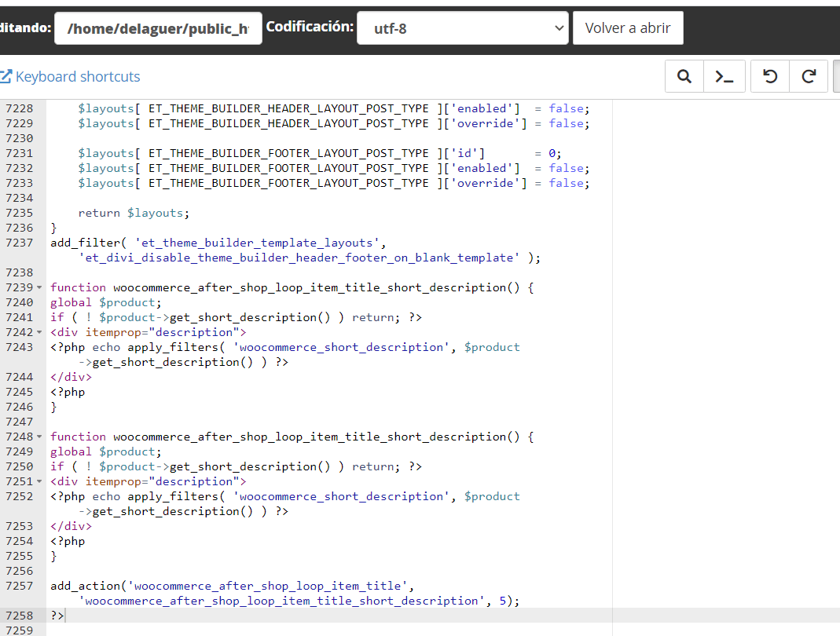Open the Keyboard shortcuts link
840x636 pixels.
click(70, 77)
